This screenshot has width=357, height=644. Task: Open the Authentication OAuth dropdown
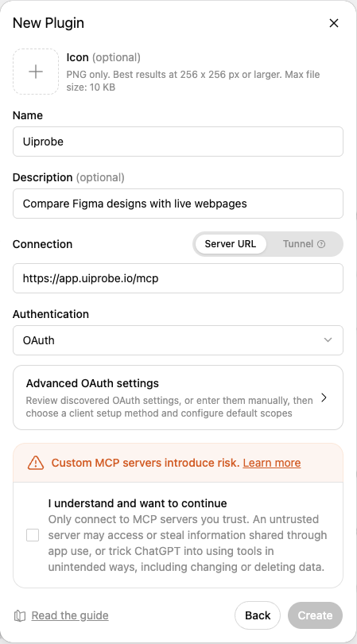click(178, 340)
